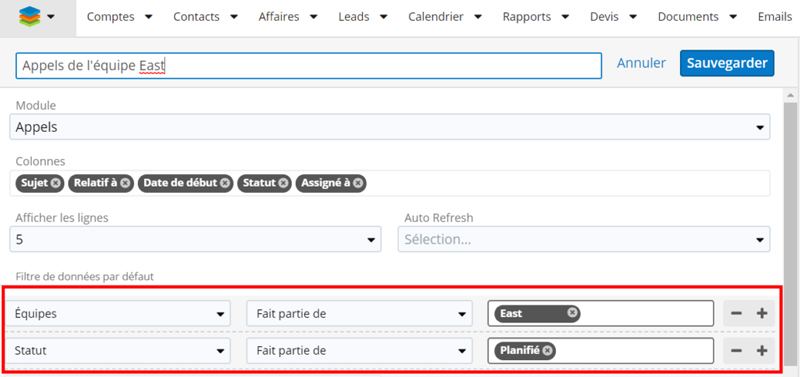Viewport: 800px width, 377px height.
Task: Click the Annuler link
Action: [641, 63]
